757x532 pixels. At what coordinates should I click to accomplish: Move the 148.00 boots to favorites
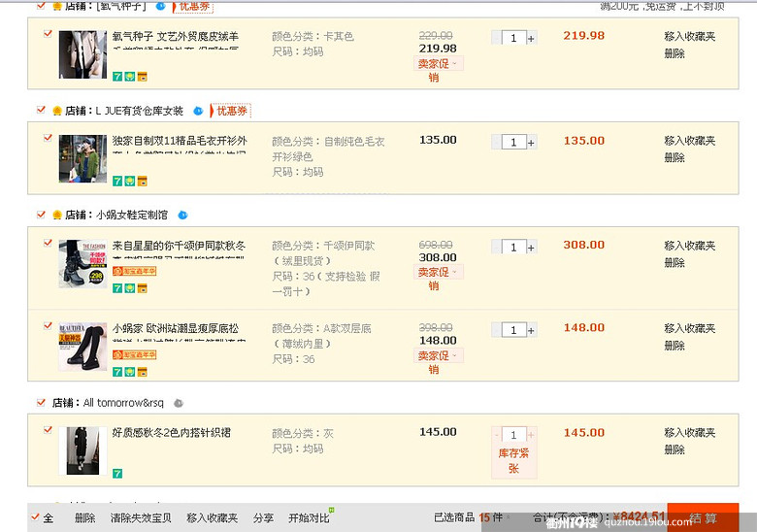(689, 328)
